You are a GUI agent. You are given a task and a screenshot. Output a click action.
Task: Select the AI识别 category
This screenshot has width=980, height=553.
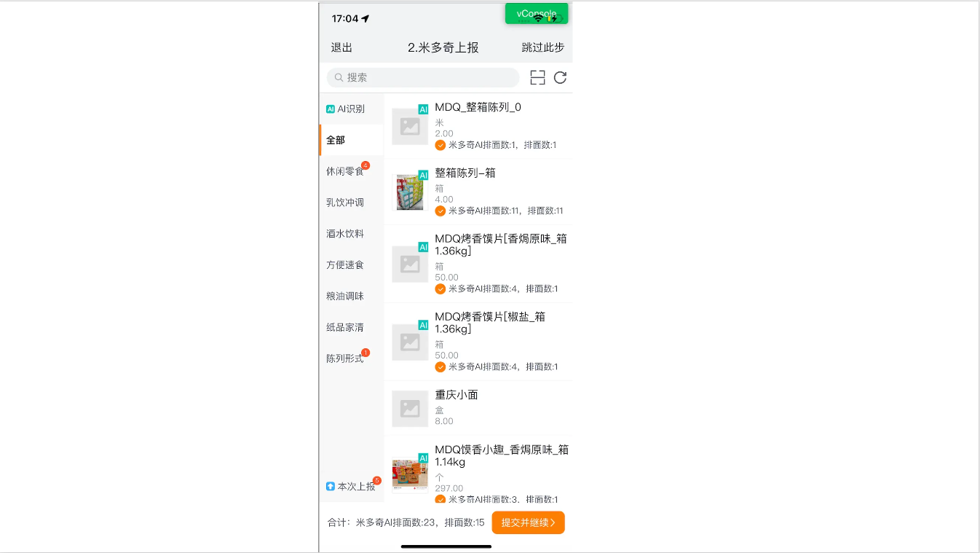click(x=351, y=109)
